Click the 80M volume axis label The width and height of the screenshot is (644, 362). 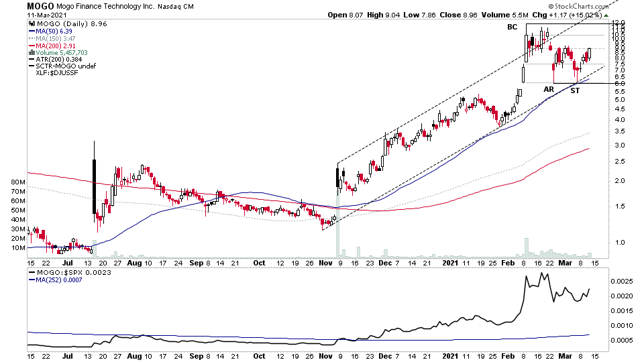(19, 182)
